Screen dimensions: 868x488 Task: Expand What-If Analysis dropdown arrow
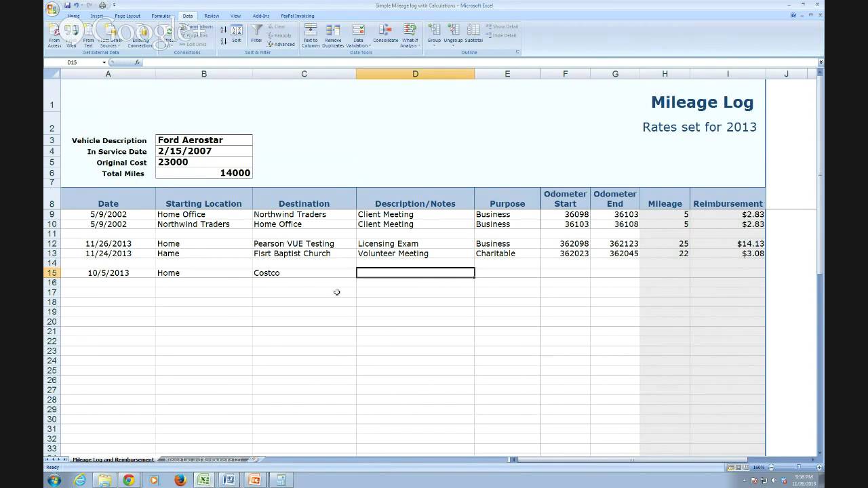tap(418, 46)
